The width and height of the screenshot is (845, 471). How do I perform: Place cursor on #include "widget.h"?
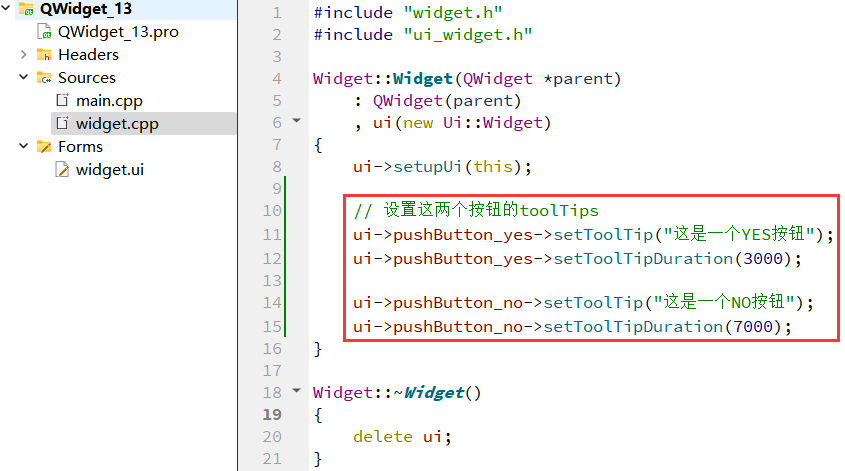(x=408, y=12)
